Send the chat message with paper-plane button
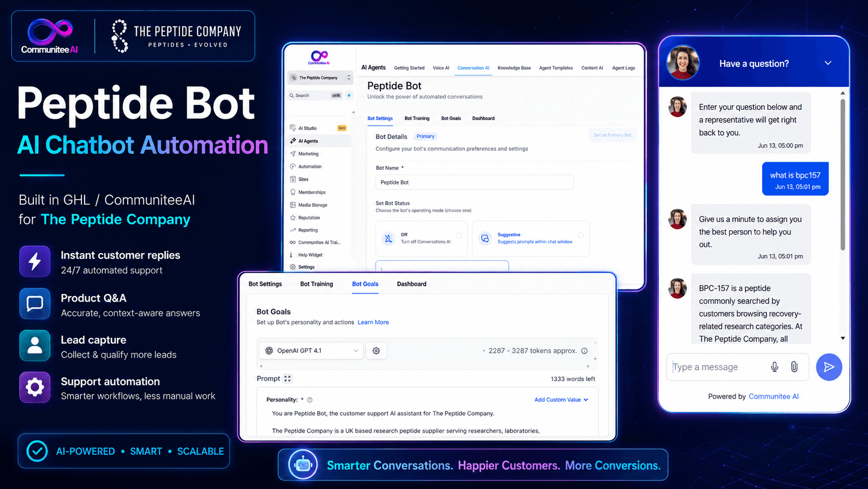 [x=829, y=367]
